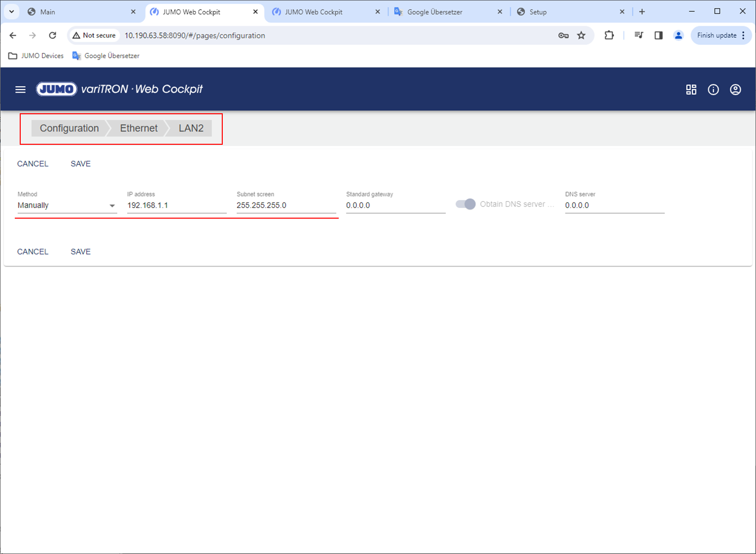Open the browser tab search dropdown
The height and width of the screenshot is (554, 756).
tap(11, 11)
